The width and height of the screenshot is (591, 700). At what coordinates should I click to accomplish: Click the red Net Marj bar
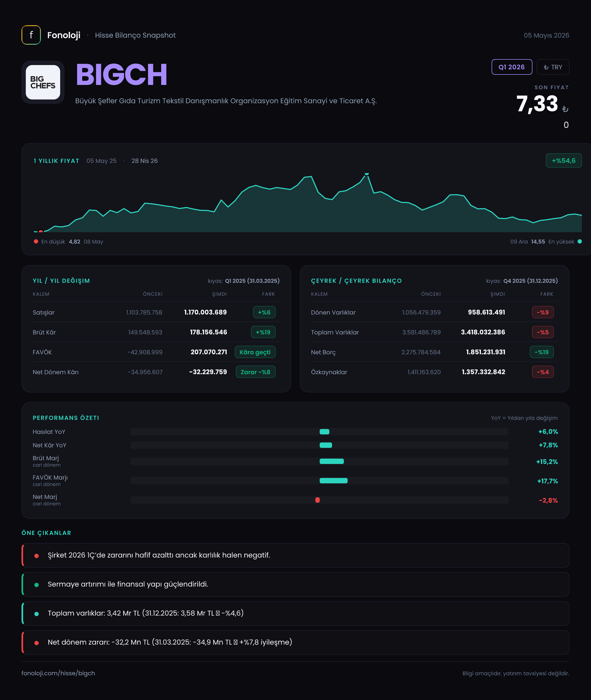(317, 500)
